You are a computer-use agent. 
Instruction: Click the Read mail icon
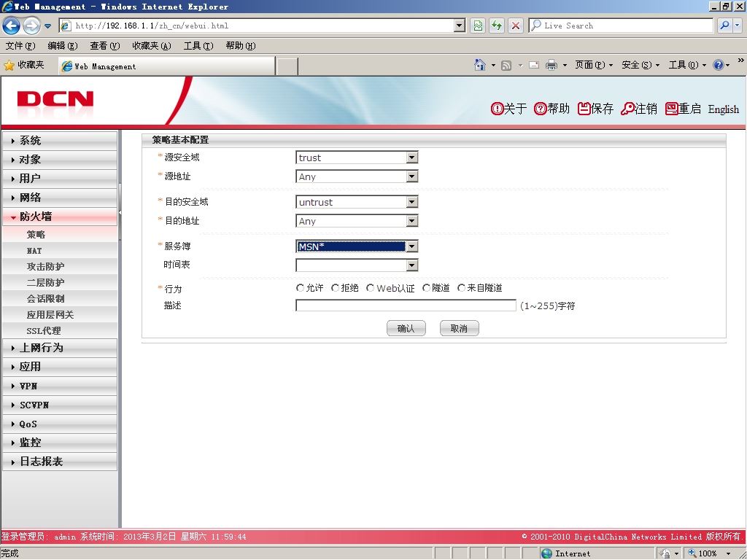point(534,65)
